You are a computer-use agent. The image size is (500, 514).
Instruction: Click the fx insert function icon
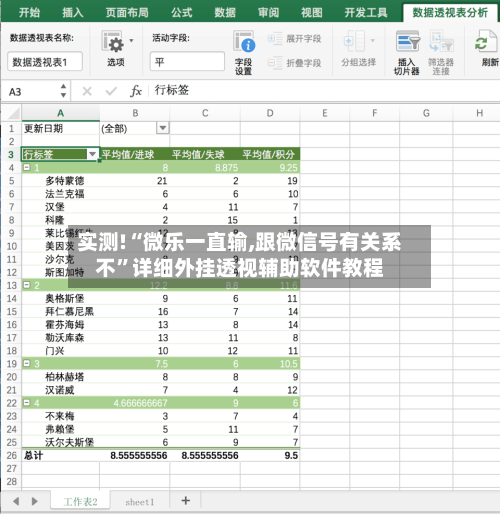[x=136, y=91]
